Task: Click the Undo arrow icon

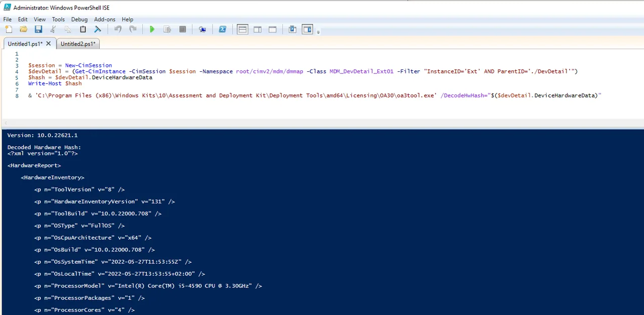Action: 118,30
